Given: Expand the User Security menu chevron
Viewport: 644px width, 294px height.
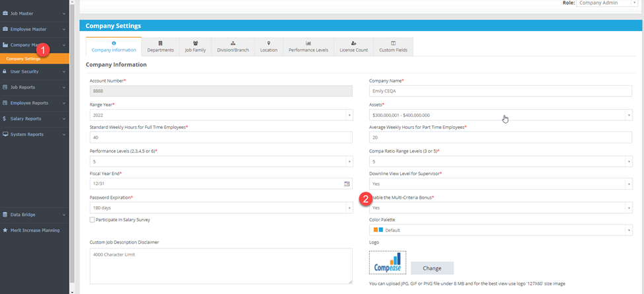Looking at the screenshot, I should [x=64, y=71].
